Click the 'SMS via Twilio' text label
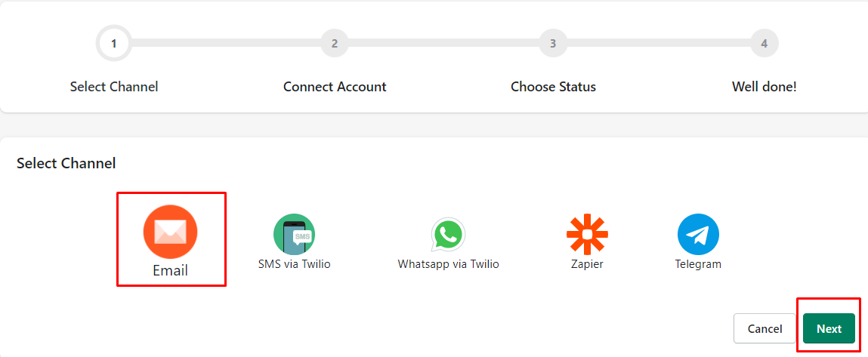 (294, 264)
